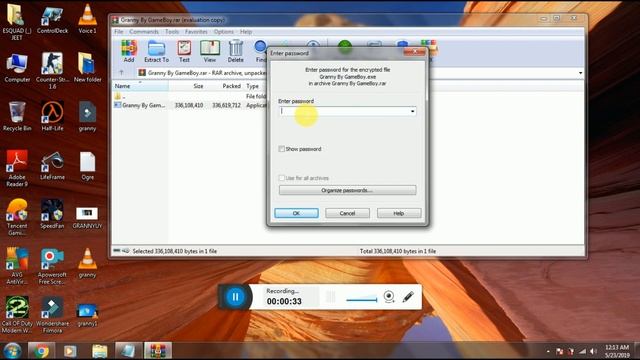This screenshot has height=360, width=640.
Task: Select the Computer desktop icon
Action: (17, 68)
